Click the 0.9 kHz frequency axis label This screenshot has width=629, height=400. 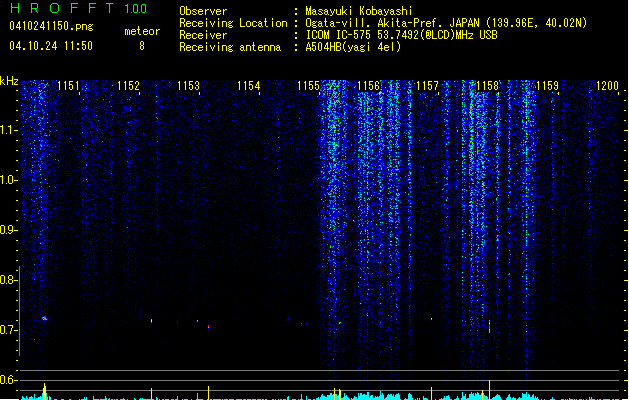point(8,230)
